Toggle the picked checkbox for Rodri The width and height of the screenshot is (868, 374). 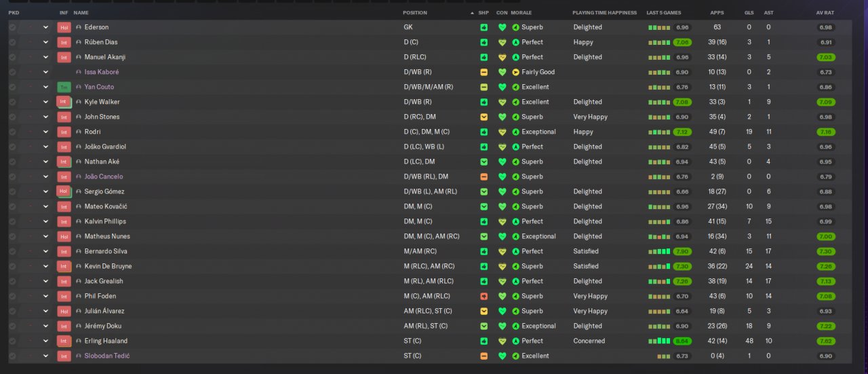point(12,132)
